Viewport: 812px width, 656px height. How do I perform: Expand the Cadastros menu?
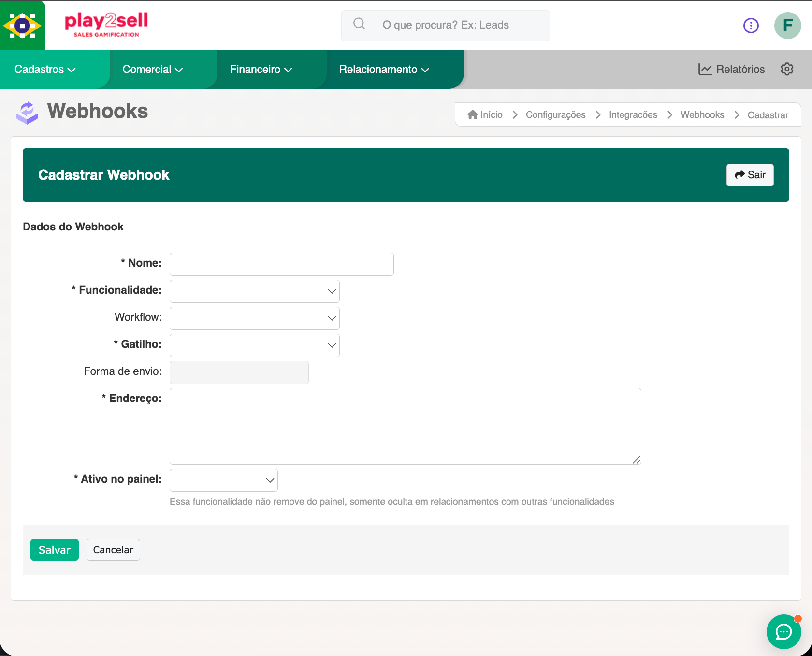pyautogui.click(x=45, y=69)
